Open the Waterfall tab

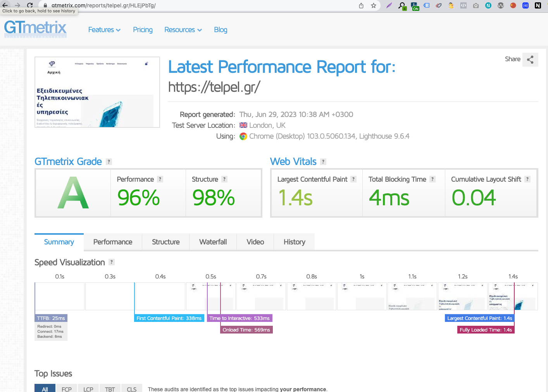pyautogui.click(x=213, y=242)
